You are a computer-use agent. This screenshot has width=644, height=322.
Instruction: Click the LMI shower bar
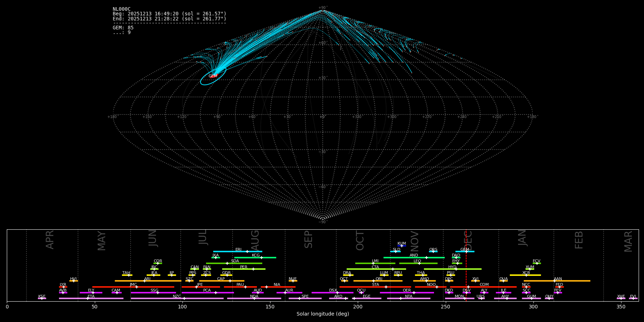[x=375, y=263]
